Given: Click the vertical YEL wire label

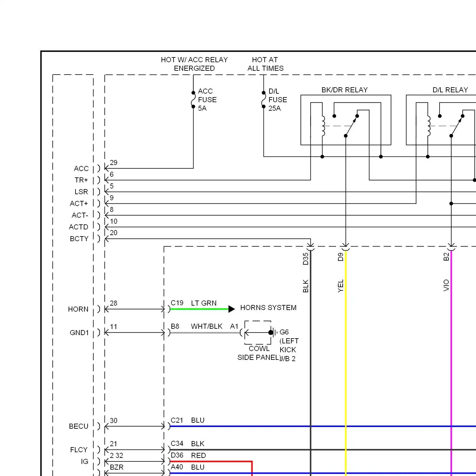Looking at the screenshot, I should click(340, 286).
